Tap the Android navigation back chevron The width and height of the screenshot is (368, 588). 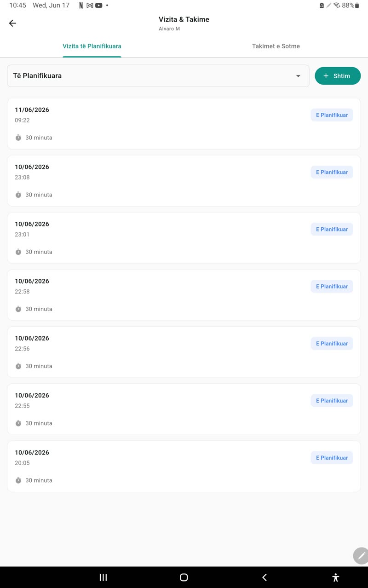click(264, 577)
